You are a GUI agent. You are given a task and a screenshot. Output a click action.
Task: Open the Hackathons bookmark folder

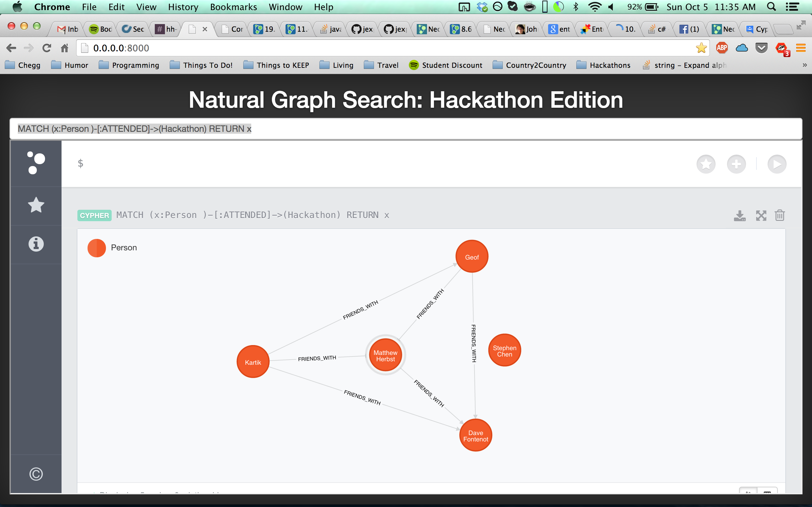603,65
